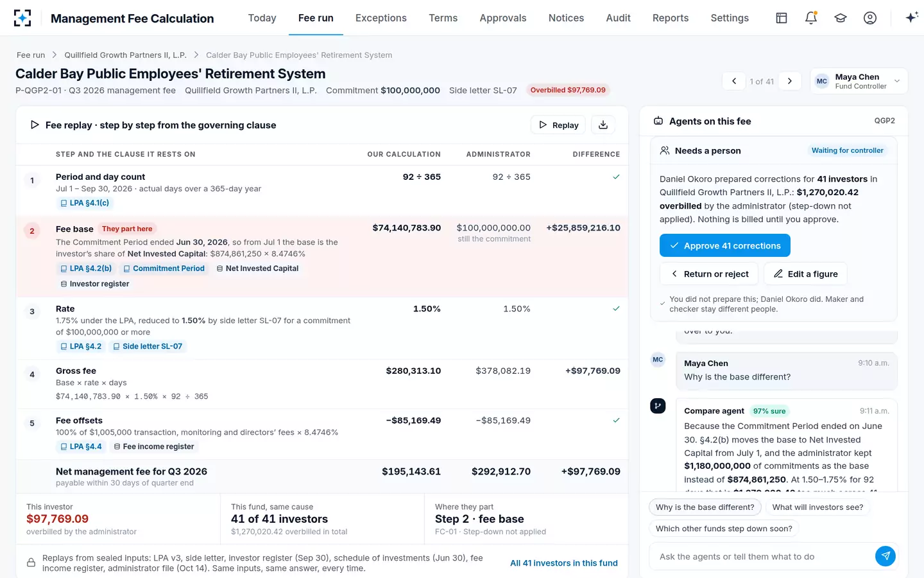The width and height of the screenshot is (924, 578).
Task: Open All 41 investors in this fund
Action: pyautogui.click(x=564, y=563)
